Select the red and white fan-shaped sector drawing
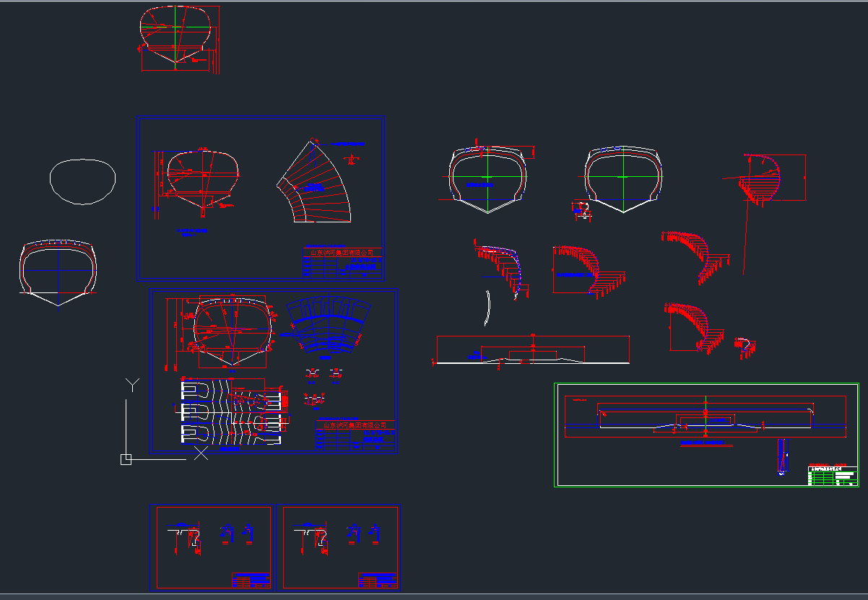The height and width of the screenshot is (600, 868). click(313, 181)
